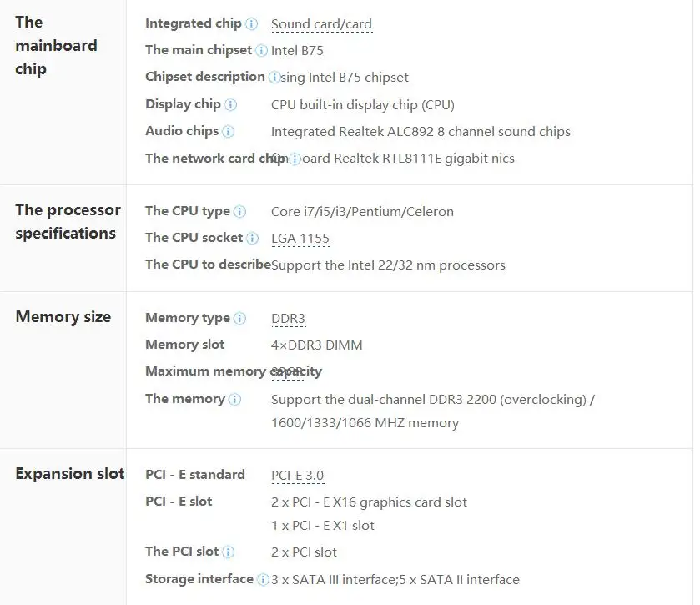Click the Expansion slot section heading
This screenshot has width=700, height=605.
[x=70, y=474]
